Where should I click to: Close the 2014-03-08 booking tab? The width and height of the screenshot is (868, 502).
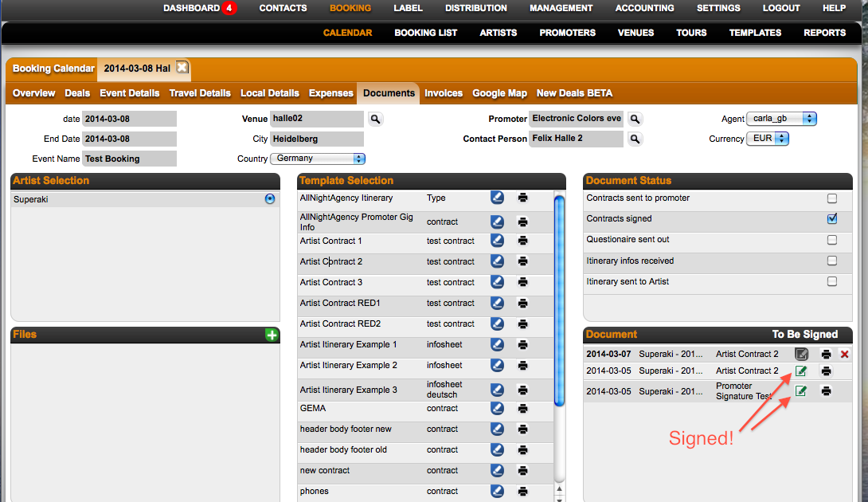click(182, 68)
